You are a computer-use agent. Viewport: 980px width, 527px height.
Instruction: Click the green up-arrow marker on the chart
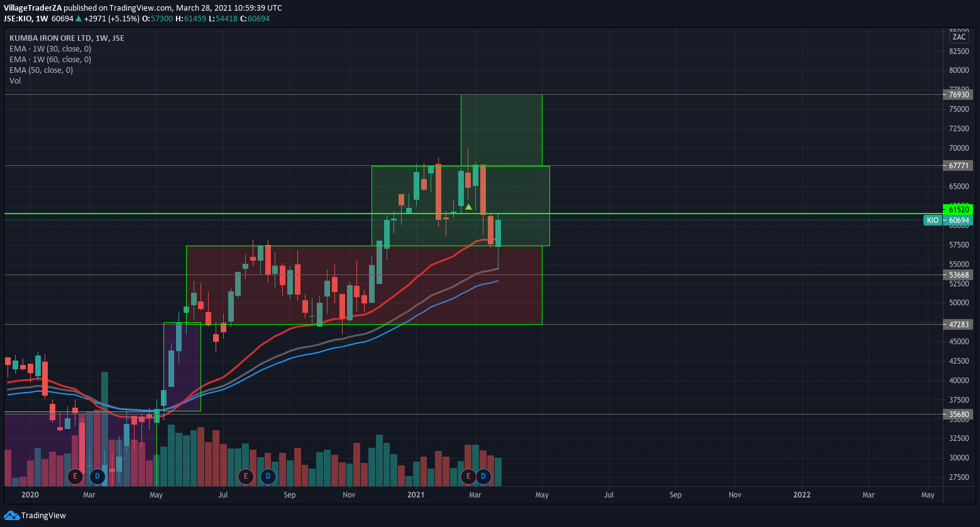point(468,207)
